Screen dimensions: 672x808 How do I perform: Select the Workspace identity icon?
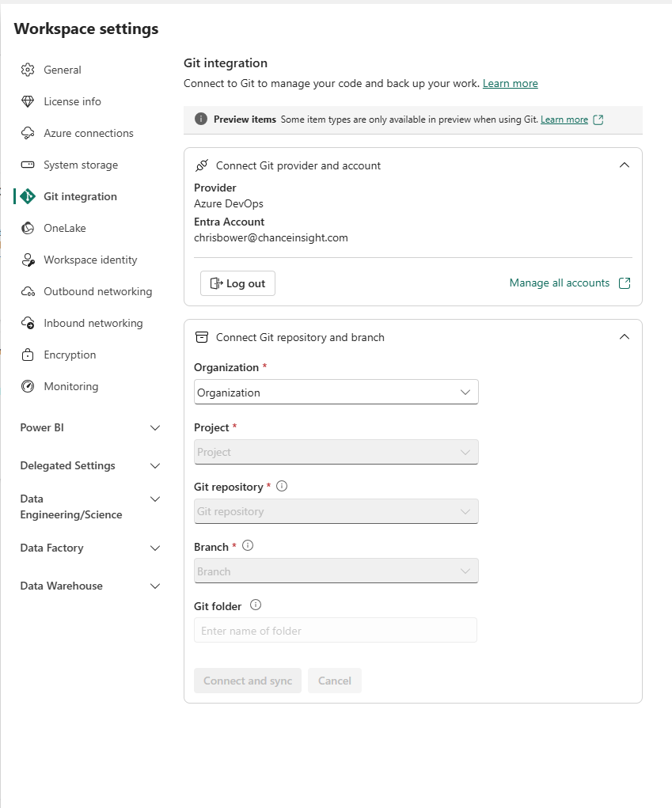(x=27, y=260)
